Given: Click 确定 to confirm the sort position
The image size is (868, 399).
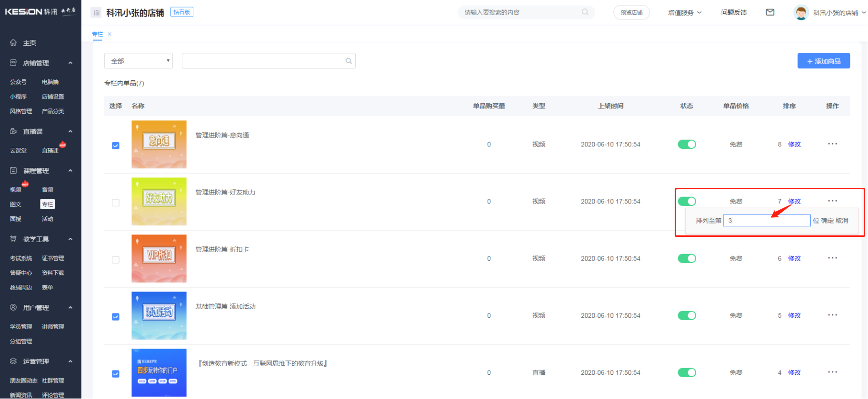Looking at the screenshot, I should coord(827,221).
